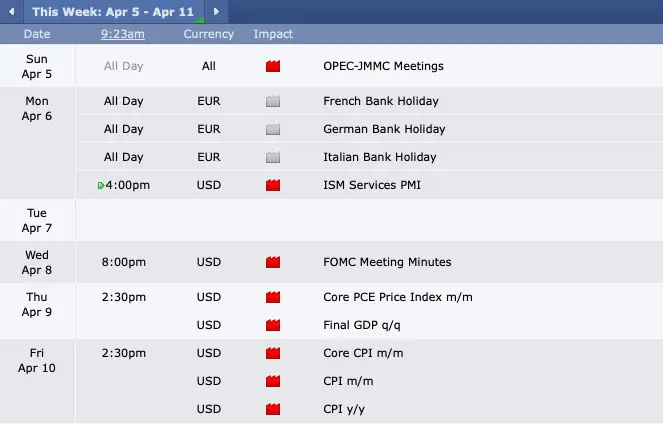Click the Wed Apr 8 date cell
The width and height of the screenshot is (663, 424).
click(37, 262)
